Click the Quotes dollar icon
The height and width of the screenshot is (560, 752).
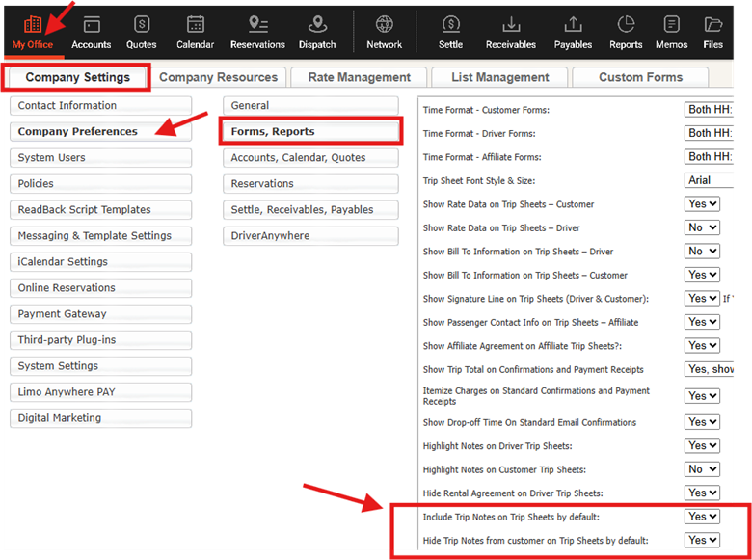click(142, 25)
